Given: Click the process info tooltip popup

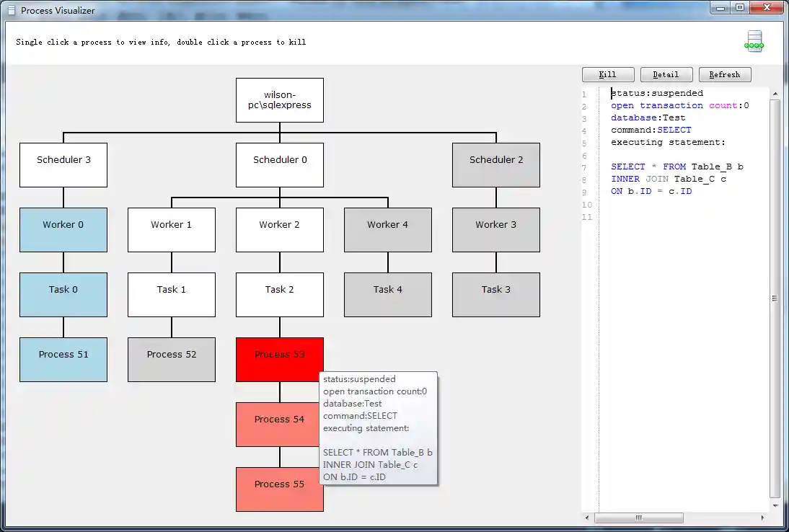Looking at the screenshot, I should (379, 427).
